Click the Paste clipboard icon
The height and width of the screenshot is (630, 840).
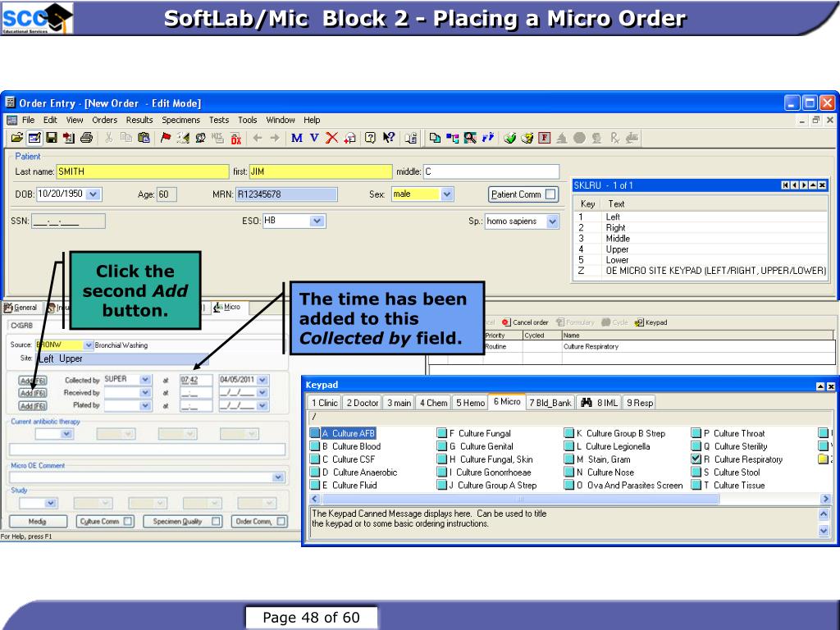click(144, 138)
